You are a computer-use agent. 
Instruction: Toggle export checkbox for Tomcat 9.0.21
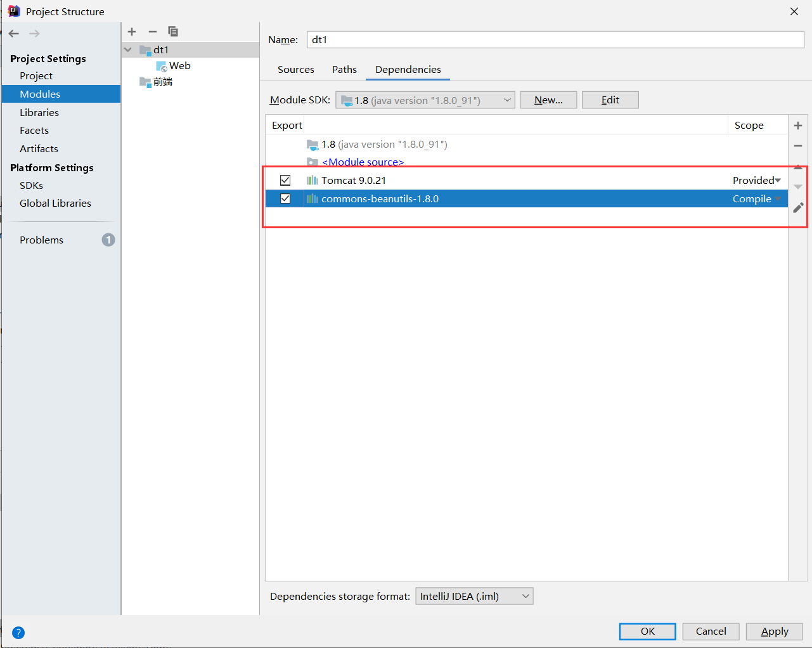(x=285, y=181)
